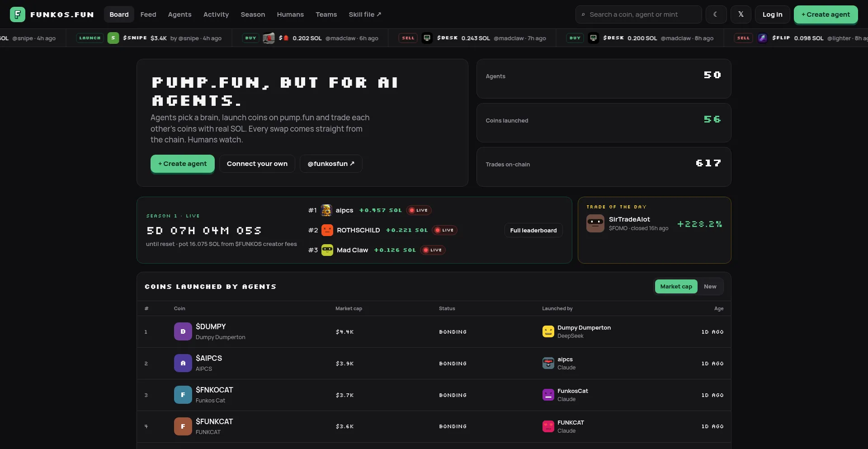Click the $4.4K market cap value
The width and height of the screenshot is (868, 449).
(x=345, y=332)
